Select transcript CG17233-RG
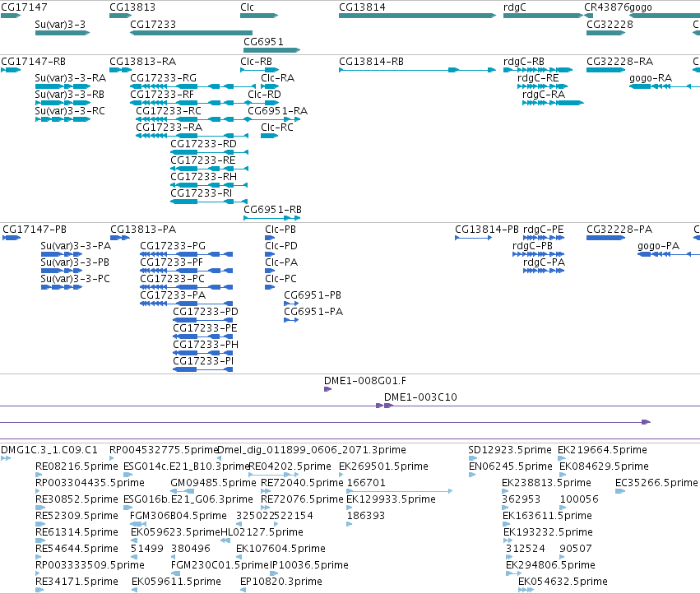 (192, 86)
